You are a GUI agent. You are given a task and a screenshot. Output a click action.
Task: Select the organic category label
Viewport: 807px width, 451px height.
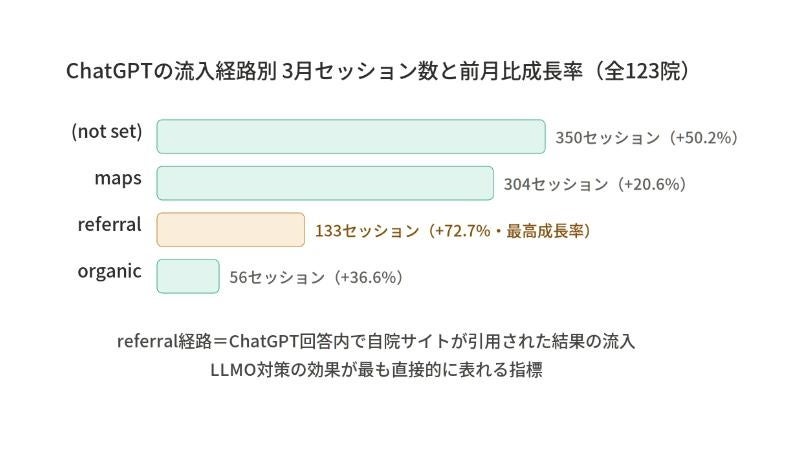[110, 271]
